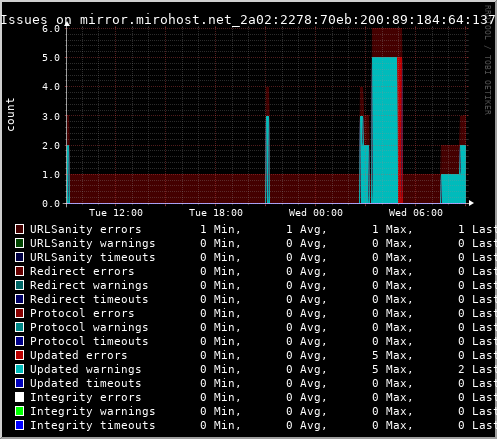Click the Integrity timeouts blue swatch
Image resolution: width=497 pixels, height=439 pixels.
click(20, 425)
